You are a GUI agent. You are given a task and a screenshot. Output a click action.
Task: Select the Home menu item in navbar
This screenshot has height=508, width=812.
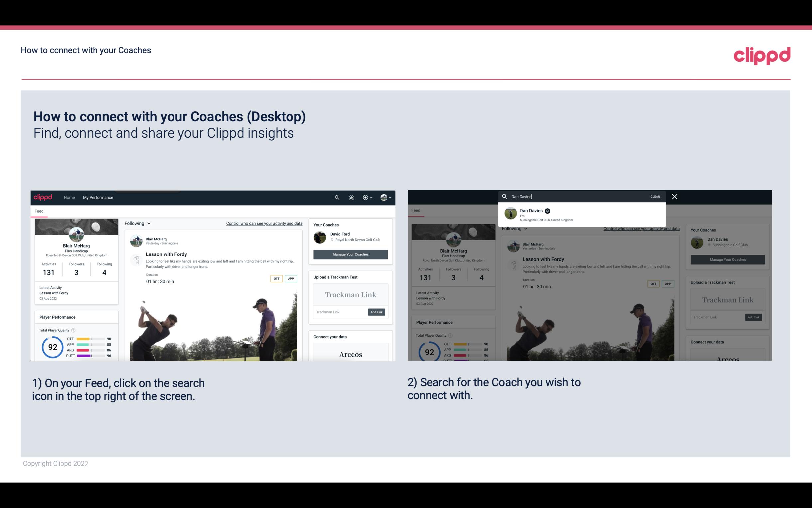pos(69,197)
